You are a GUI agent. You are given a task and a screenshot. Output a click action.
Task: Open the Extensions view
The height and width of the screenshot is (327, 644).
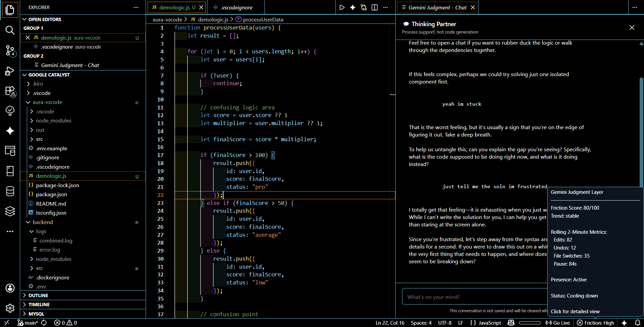click(10, 91)
